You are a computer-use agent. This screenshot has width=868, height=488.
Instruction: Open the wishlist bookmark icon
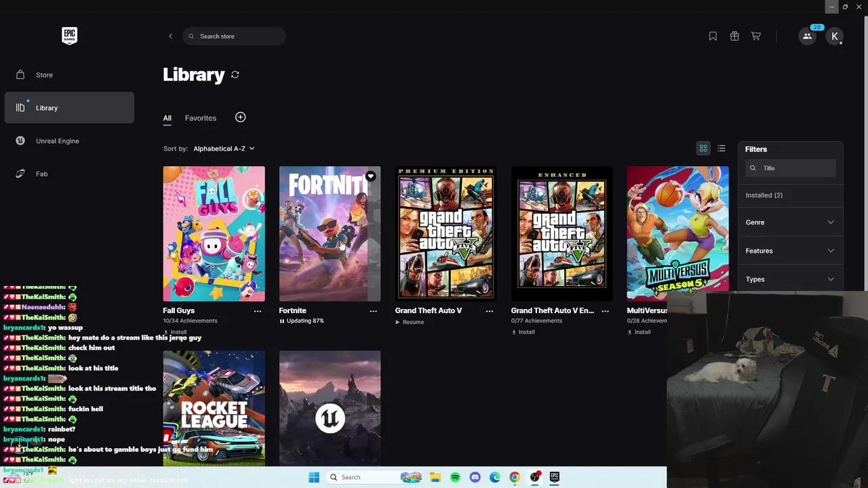713,36
